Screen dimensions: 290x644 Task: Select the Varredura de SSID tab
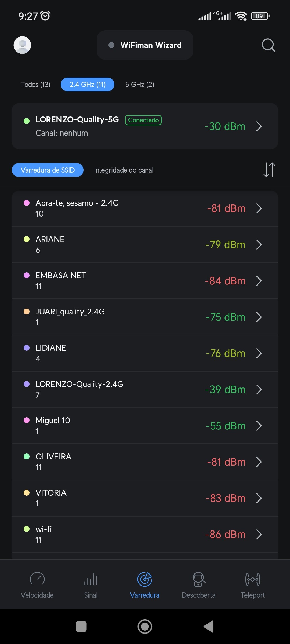pyautogui.click(x=48, y=170)
